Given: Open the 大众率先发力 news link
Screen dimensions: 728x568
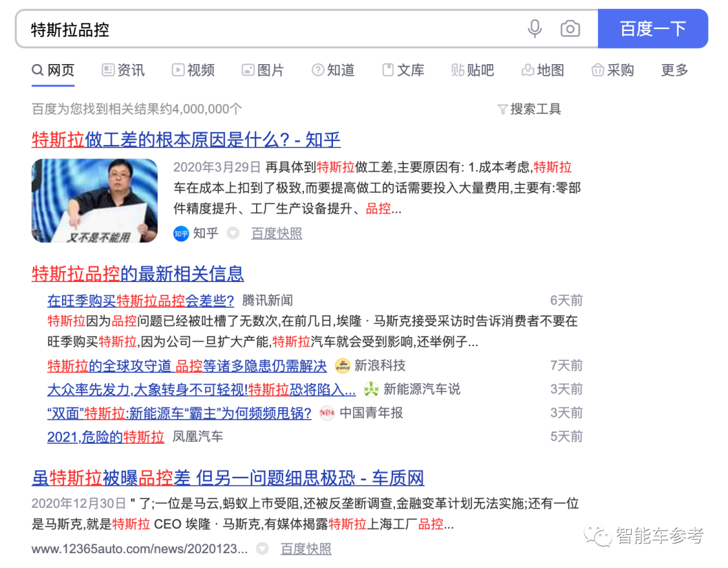Looking at the screenshot, I should coord(202,389).
